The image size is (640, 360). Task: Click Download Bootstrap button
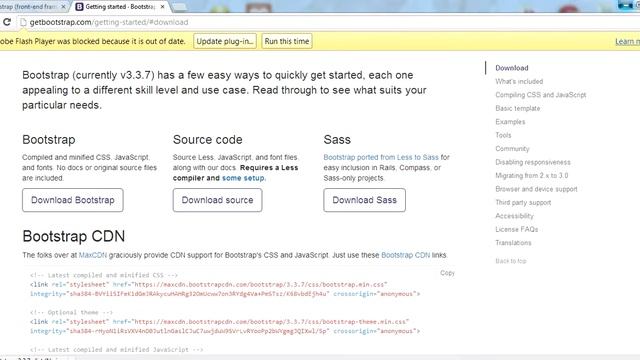click(x=73, y=200)
